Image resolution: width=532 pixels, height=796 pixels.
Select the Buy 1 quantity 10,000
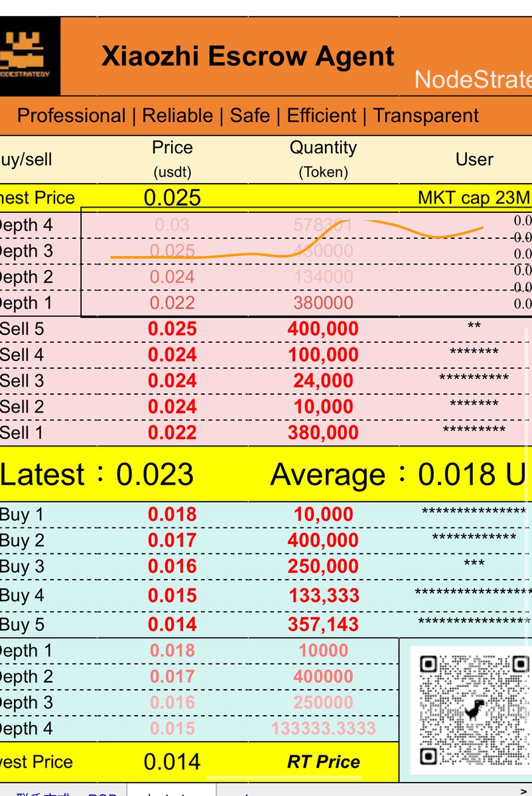[x=323, y=514]
